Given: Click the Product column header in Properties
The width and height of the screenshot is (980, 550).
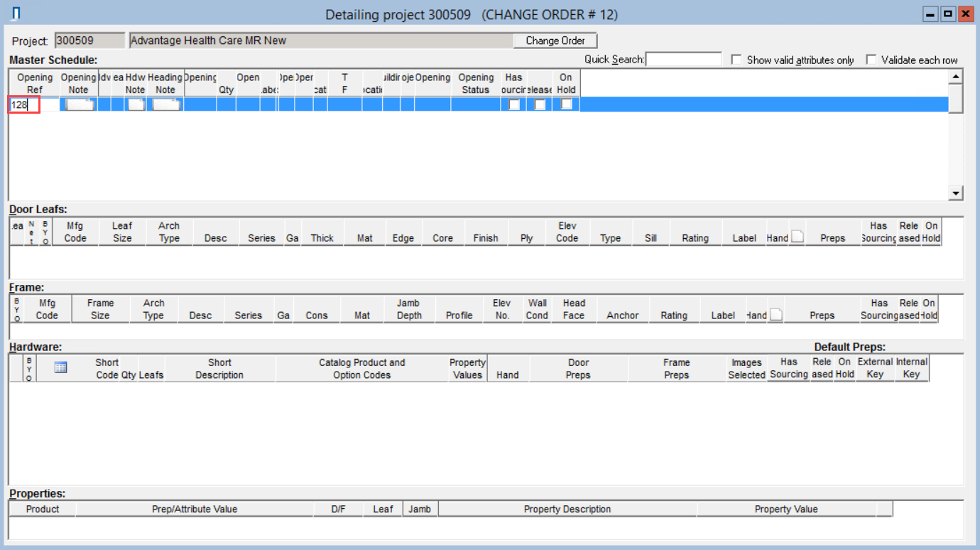Looking at the screenshot, I should click(x=43, y=509).
